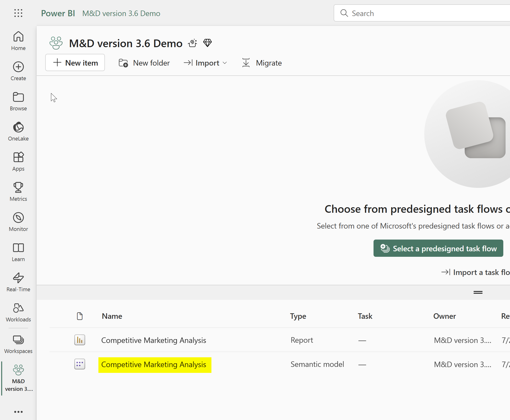
Task: Click the workspace people icon beside the title
Action: [x=56, y=43]
